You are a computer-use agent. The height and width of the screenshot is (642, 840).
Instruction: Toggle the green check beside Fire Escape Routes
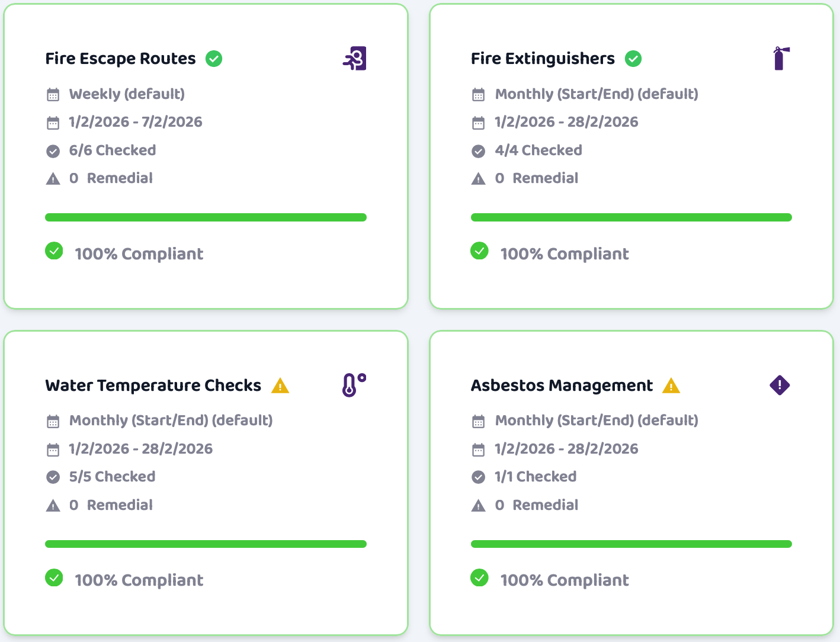[x=214, y=58]
